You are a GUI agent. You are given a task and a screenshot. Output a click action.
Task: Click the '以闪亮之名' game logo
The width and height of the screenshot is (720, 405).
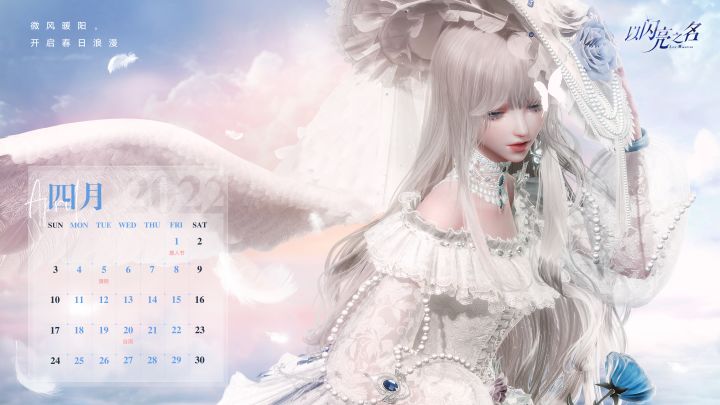[663, 36]
